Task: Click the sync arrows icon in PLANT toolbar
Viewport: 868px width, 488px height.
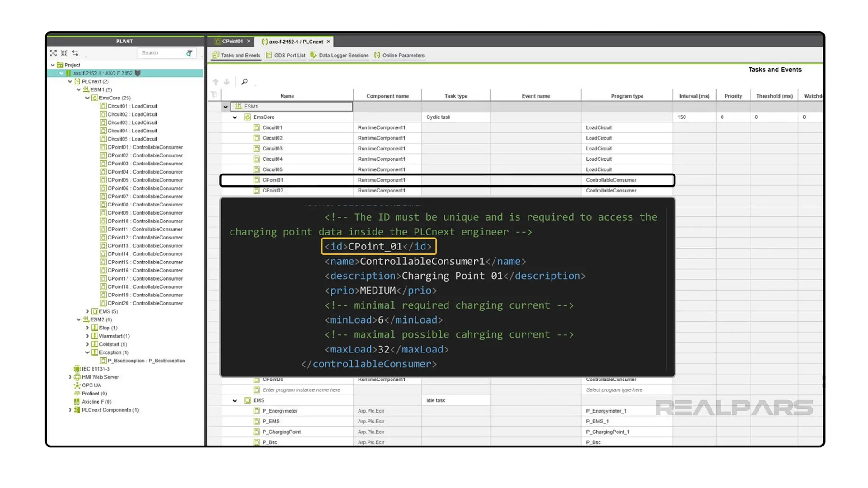Action: [75, 53]
